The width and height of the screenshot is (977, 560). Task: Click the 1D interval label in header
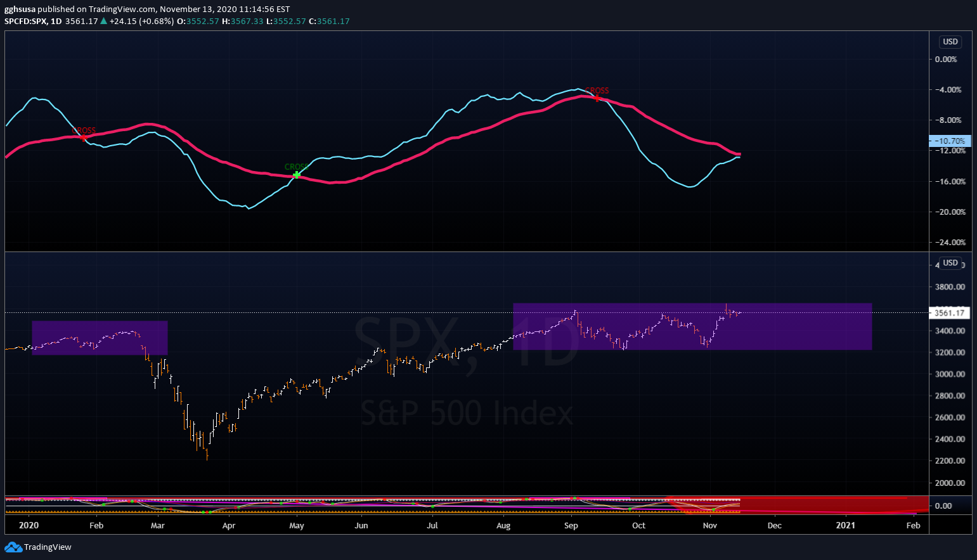click(56, 21)
